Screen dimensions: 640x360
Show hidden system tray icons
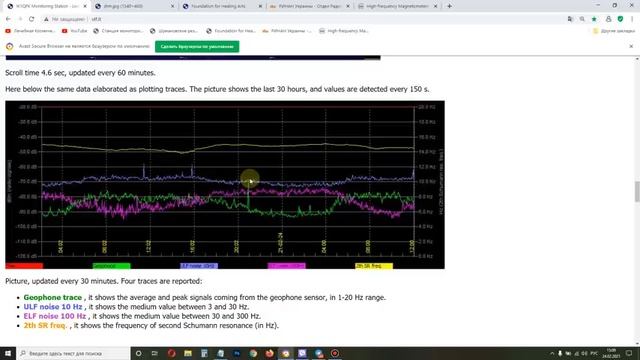tap(552, 353)
